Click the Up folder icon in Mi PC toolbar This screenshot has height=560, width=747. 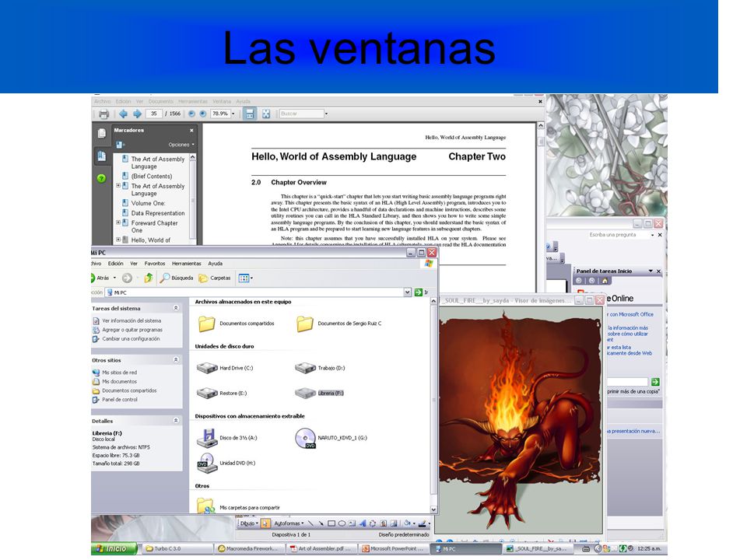coord(149,278)
